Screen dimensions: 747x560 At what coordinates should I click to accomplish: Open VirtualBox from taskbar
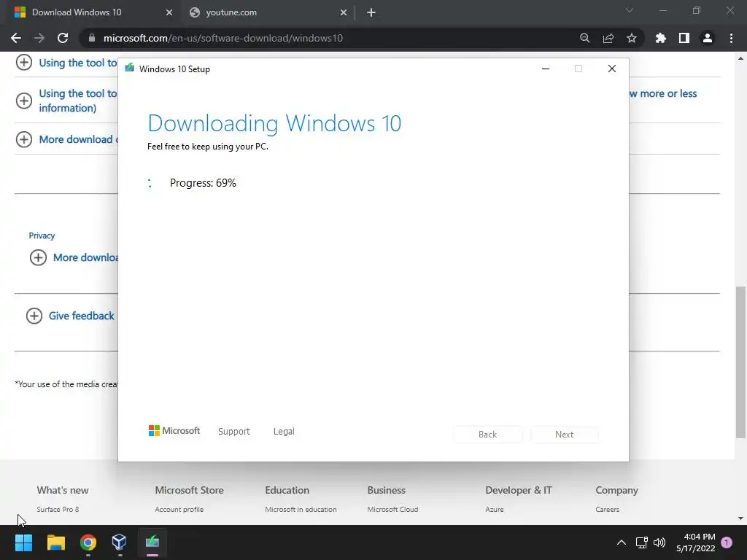120,542
